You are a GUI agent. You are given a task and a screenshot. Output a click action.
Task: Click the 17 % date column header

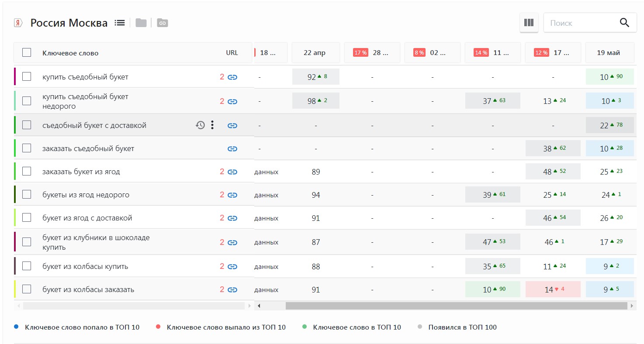(x=372, y=53)
